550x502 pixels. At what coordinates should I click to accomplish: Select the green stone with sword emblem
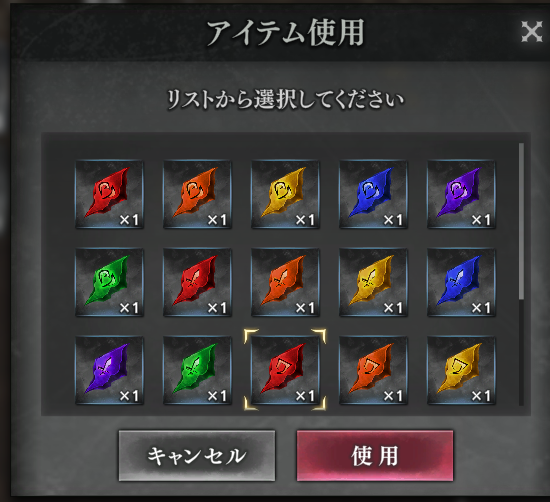click(197, 370)
